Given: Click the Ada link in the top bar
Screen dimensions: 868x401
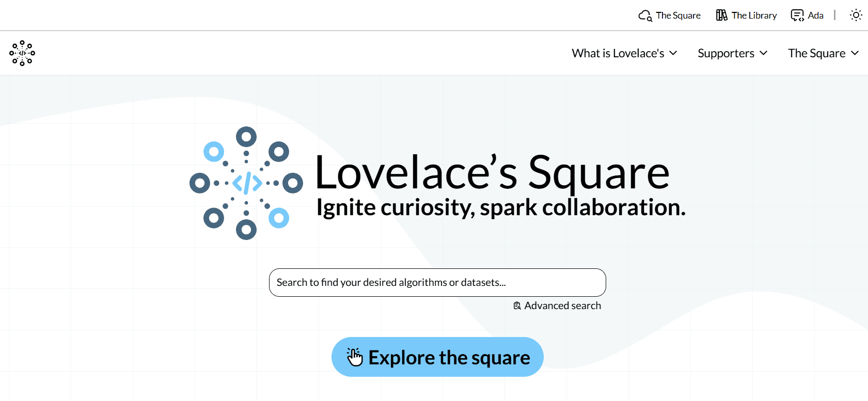Looking at the screenshot, I should pyautogui.click(x=815, y=15).
